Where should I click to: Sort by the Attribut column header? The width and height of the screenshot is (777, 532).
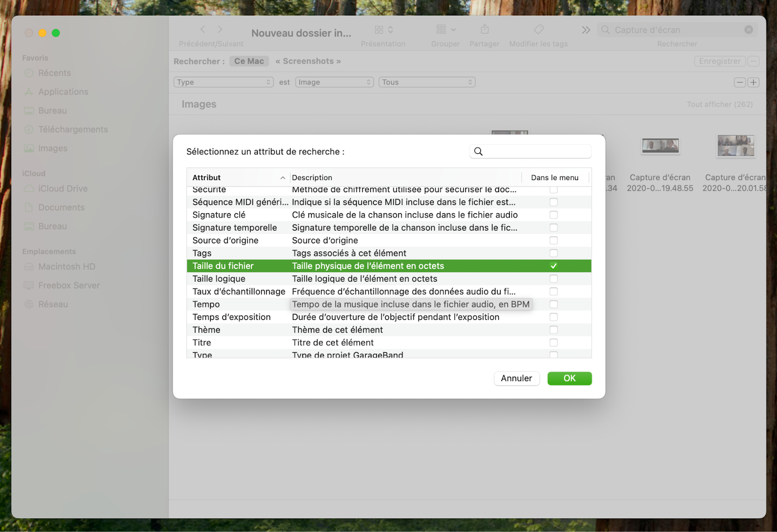coord(206,177)
